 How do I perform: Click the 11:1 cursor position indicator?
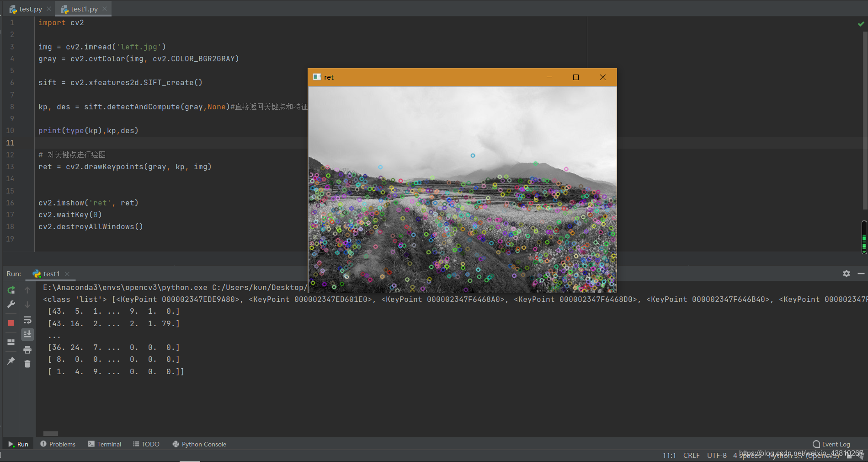(669, 456)
